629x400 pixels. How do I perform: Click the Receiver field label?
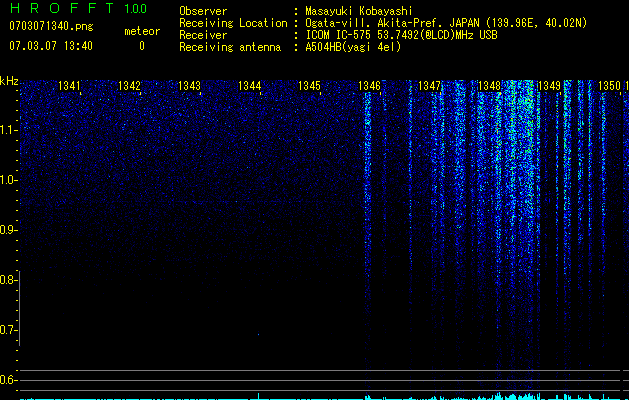click(203, 35)
